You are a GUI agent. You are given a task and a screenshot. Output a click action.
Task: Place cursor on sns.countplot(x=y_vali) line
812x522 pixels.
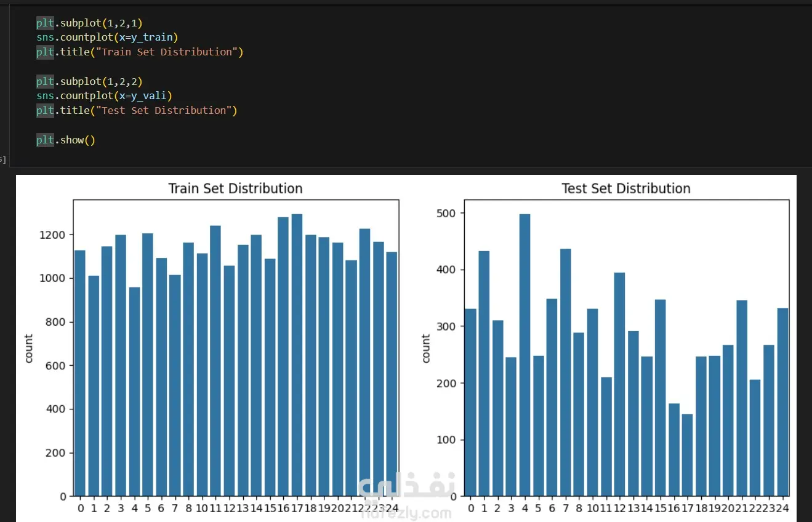(x=104, y=96)
